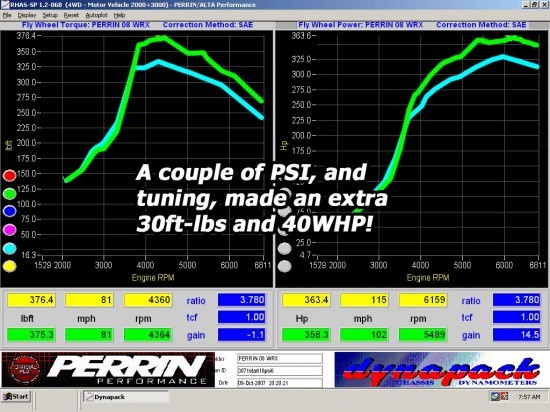Click the Date field showing 09-Oct-2007
The width and height of the screenshot is (550, 412).
(280, 383)
